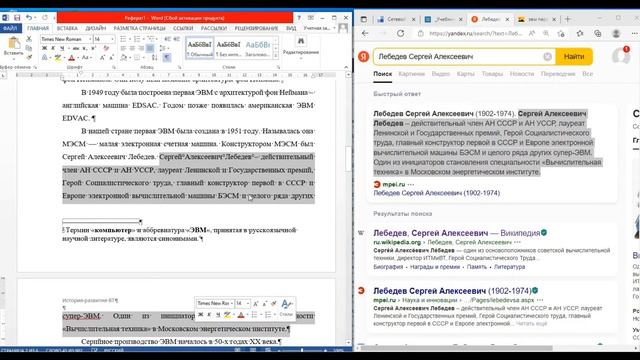Apply red font color button in ribbon
This screenshot has width=640, height=360.
[x=71, y=58]
